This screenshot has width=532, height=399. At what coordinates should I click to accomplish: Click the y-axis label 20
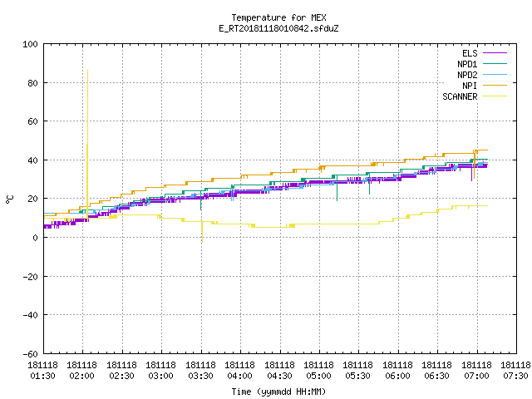[x=32, y=199]
